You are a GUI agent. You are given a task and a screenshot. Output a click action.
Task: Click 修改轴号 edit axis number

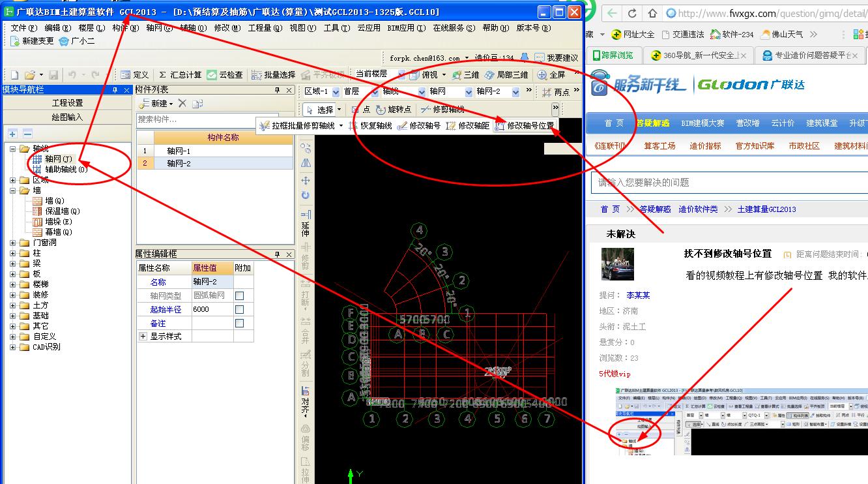(419, 125)
